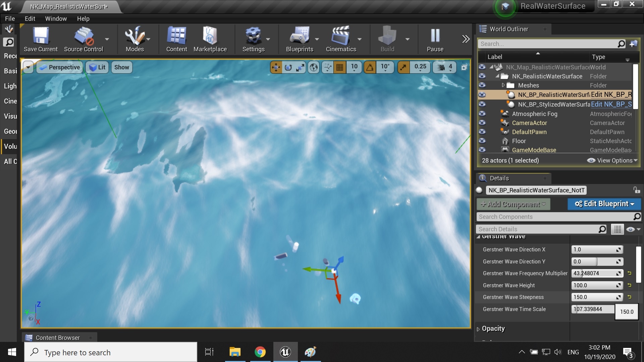Image resolution: width=644 pixels, height=362 pixels.
Task: Expand the Meshes folder in World Outliner
Action: click(x=503, y=85)
